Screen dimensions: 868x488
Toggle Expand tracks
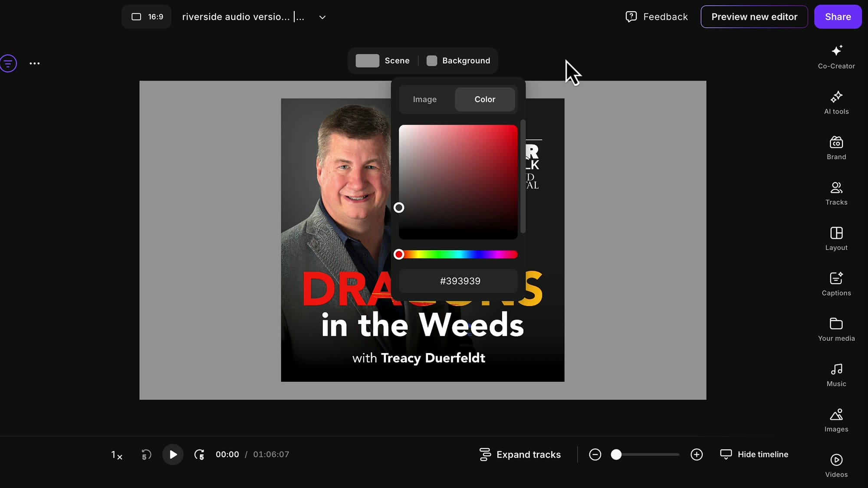(520, 454)
